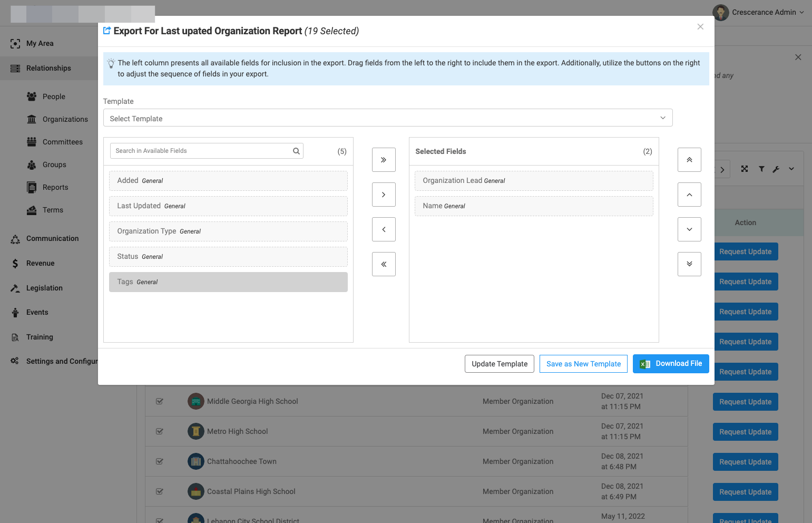Toggle checkbox for Chattahoochee Town
812x523 pixels.
(x=160, y=461)
